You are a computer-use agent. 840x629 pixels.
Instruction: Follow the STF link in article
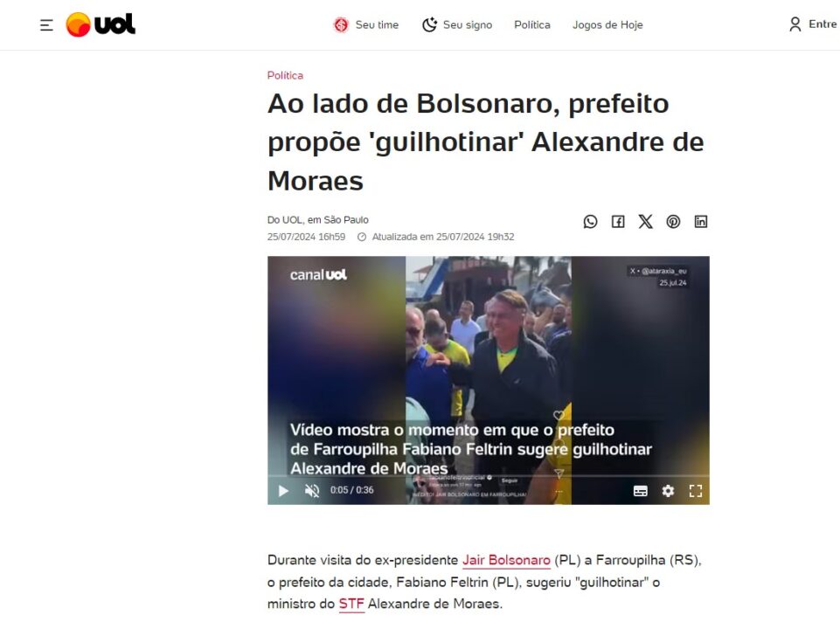tap(351, 604)
